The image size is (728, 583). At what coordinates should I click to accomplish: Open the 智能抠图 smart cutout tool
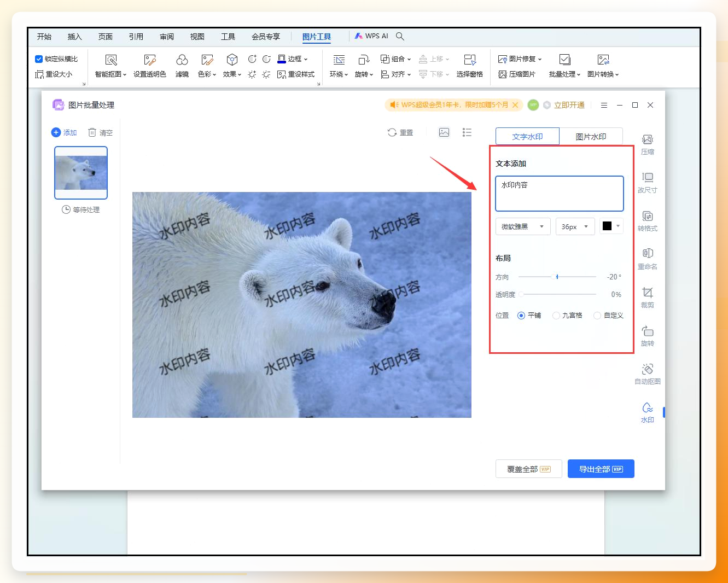(x=110, y=66)
